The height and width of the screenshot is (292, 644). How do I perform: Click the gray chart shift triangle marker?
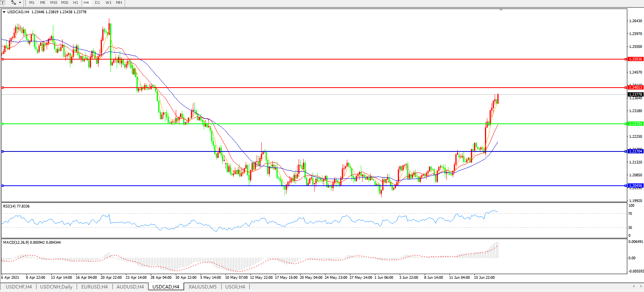pos(501,10)
